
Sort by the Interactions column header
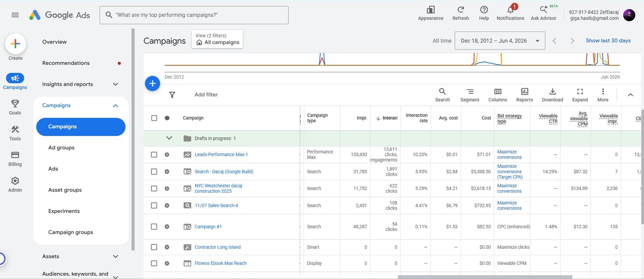(387, 118)
